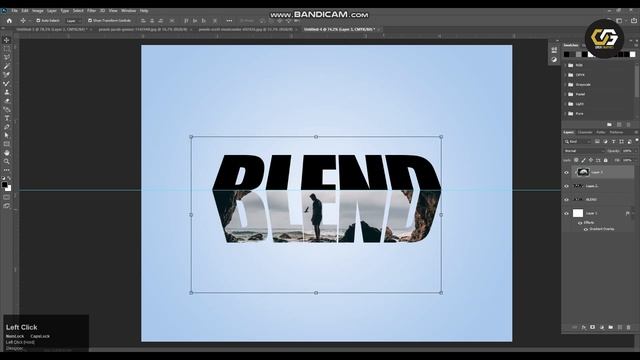This screenshot has width=640, height=360.
Task: Toggle the Auto-Select checkbox
Action: [38, 20]
